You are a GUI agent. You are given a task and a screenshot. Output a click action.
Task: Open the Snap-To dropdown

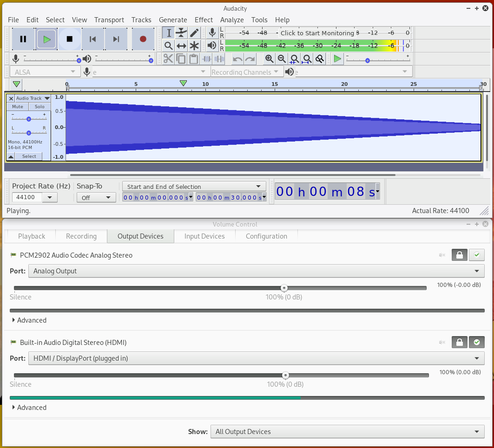[96, 197]
